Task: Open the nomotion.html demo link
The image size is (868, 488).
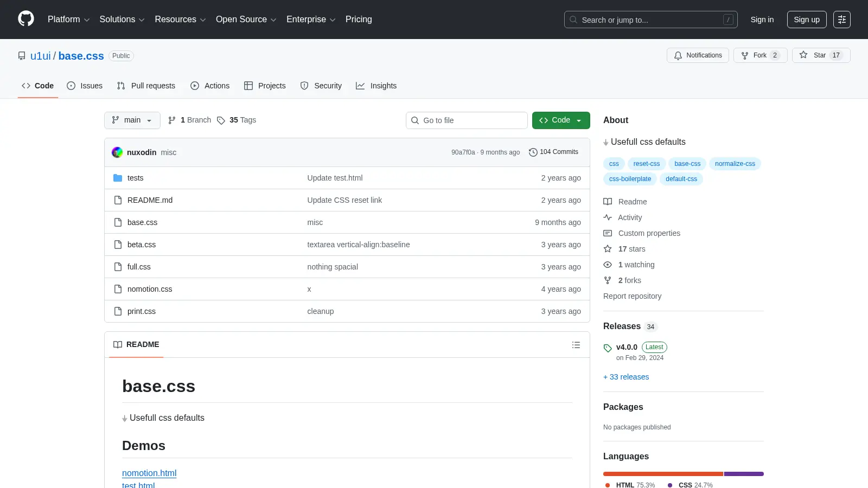Action: point(149,473)
